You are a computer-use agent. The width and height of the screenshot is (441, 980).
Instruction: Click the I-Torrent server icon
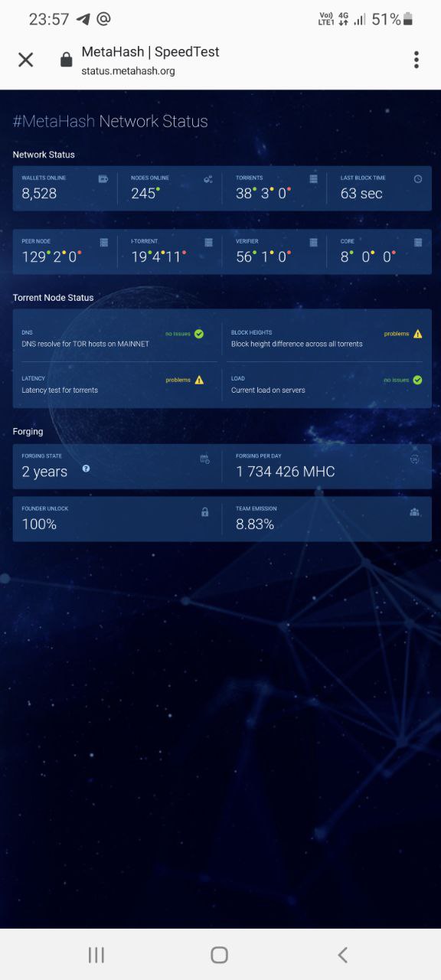click(x=208, y=242)
